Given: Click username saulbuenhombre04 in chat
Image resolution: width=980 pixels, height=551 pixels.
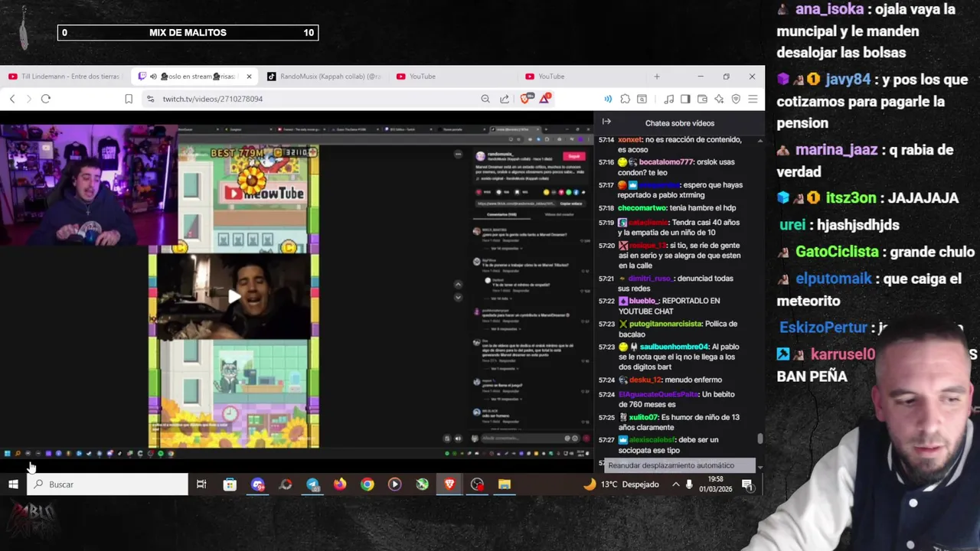Looking at the screenshot, I should coord(675,347).
